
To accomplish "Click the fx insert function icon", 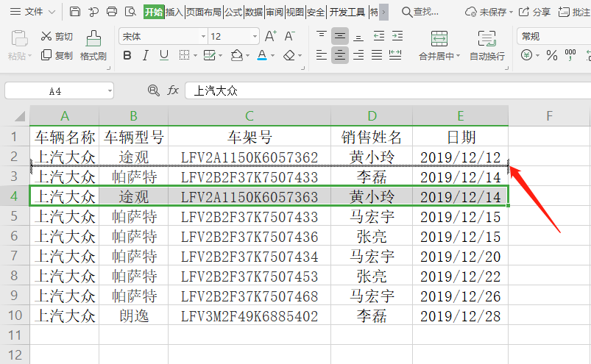I will [173, 90].
